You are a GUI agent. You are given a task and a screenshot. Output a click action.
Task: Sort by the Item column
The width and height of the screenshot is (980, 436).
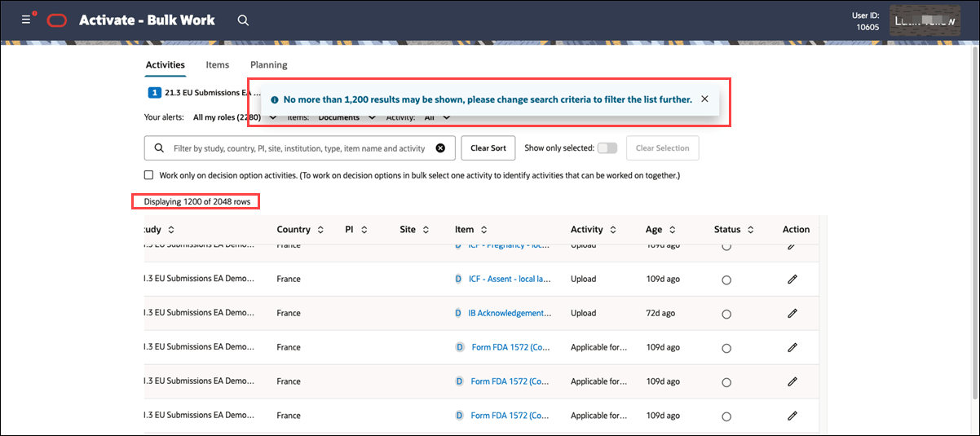[x=483, y=230]
